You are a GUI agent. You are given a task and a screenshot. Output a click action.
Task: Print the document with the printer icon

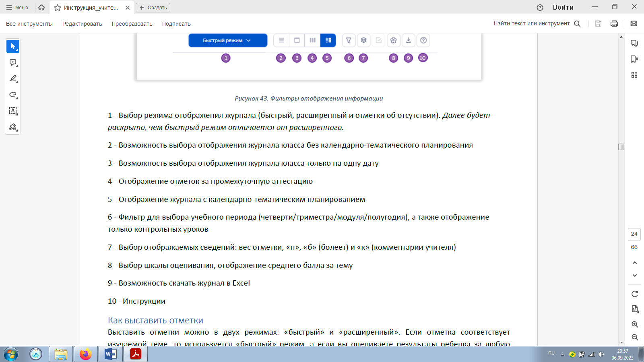[614, 24]
